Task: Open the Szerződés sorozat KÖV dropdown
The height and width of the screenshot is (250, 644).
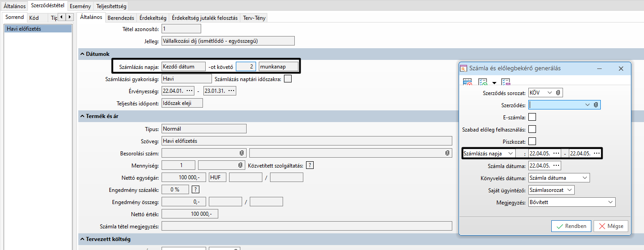Action: pyautogui.click(x=549, y=92)
